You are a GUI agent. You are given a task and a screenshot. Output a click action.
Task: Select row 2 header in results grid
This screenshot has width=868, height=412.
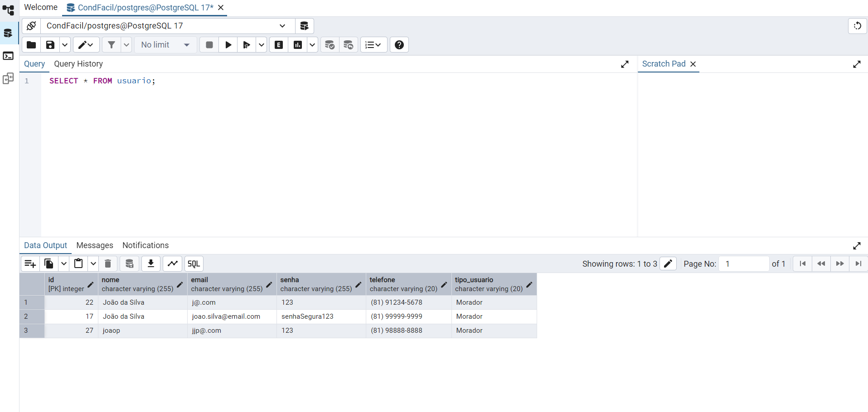pos(32,316)
